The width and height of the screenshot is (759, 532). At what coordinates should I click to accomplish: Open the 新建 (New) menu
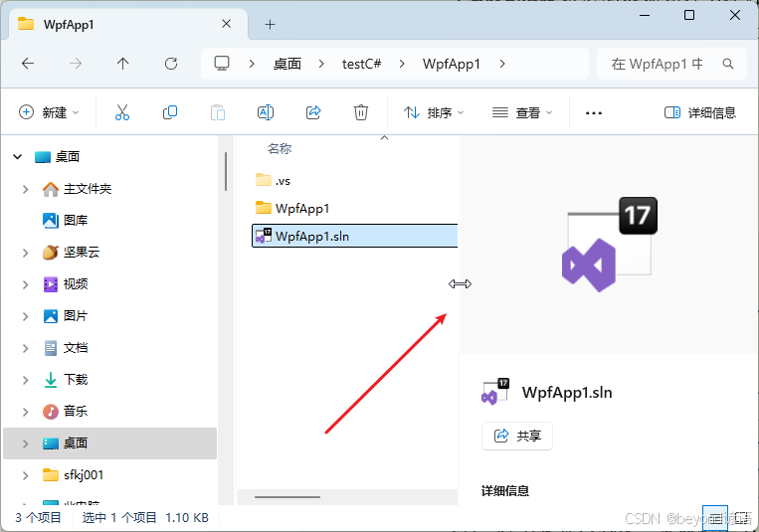[x=49, y=112]
